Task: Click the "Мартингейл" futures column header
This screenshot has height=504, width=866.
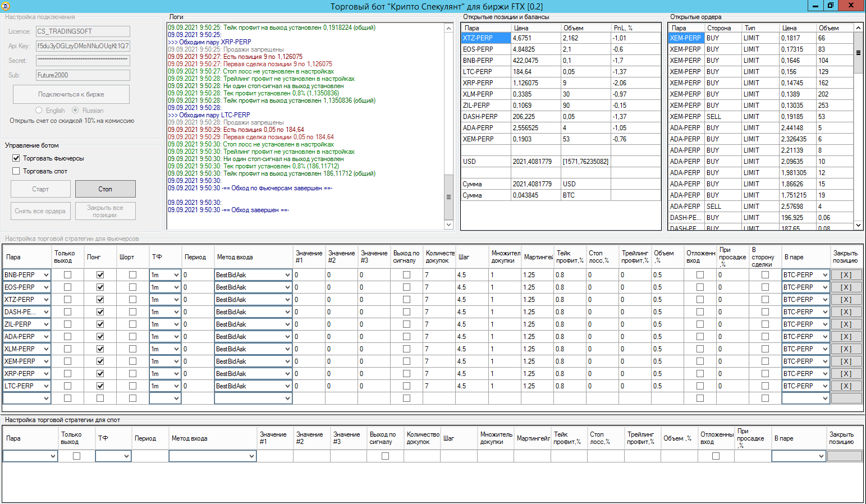Action: 538,257
